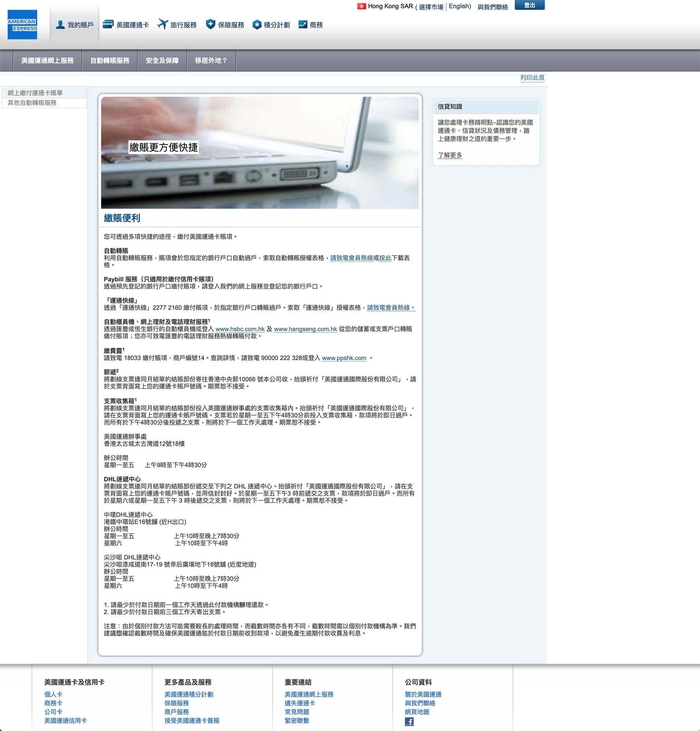Choose 其他自動轉賬服務 in left sidebar

[32, 103]
